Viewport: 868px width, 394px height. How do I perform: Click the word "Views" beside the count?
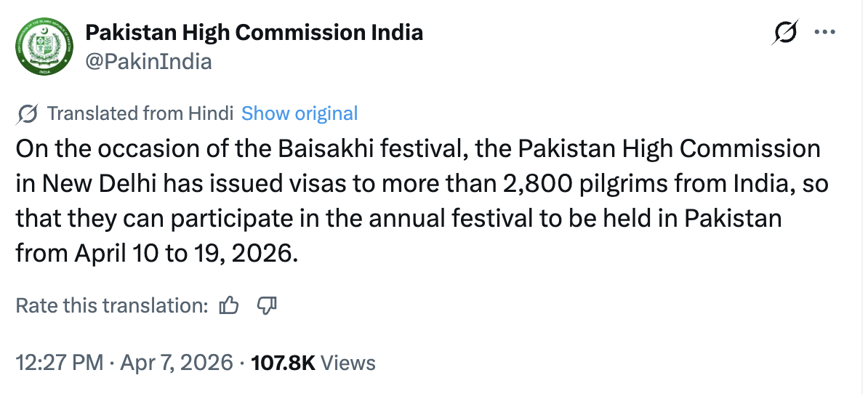(348, 363)
